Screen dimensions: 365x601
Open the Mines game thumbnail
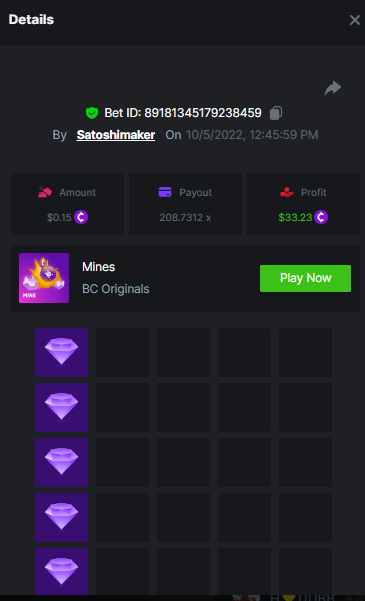(44, 278)
